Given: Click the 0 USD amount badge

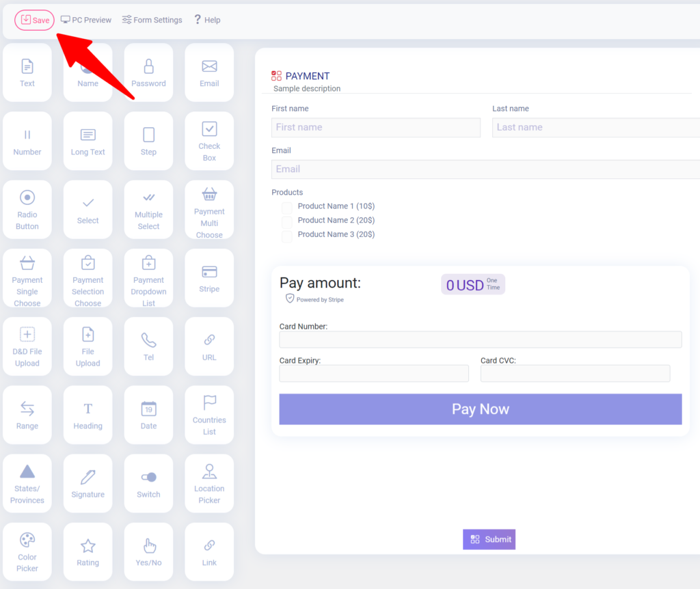Looking at the screenshot, I should pyautogui.click(x=473, y=285).
